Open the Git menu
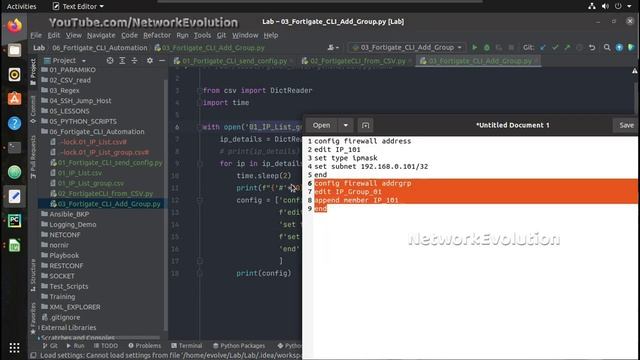Screen dimensions: 640x360 221,35
